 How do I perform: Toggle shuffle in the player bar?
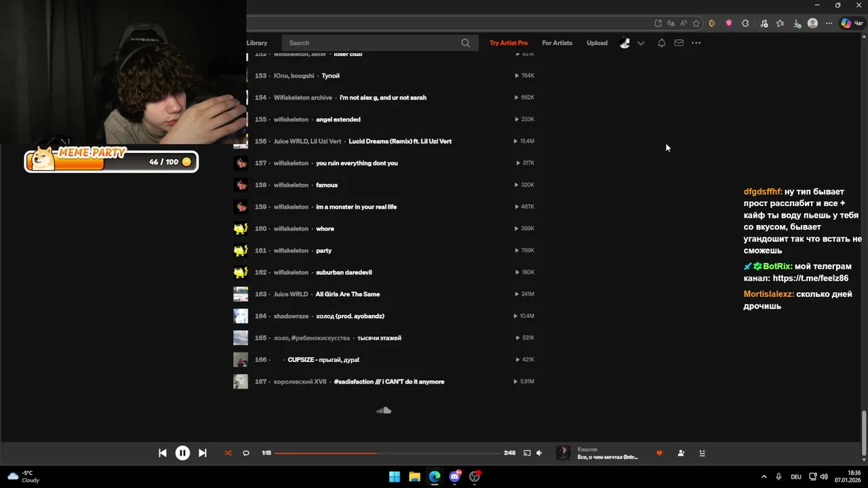228,453
